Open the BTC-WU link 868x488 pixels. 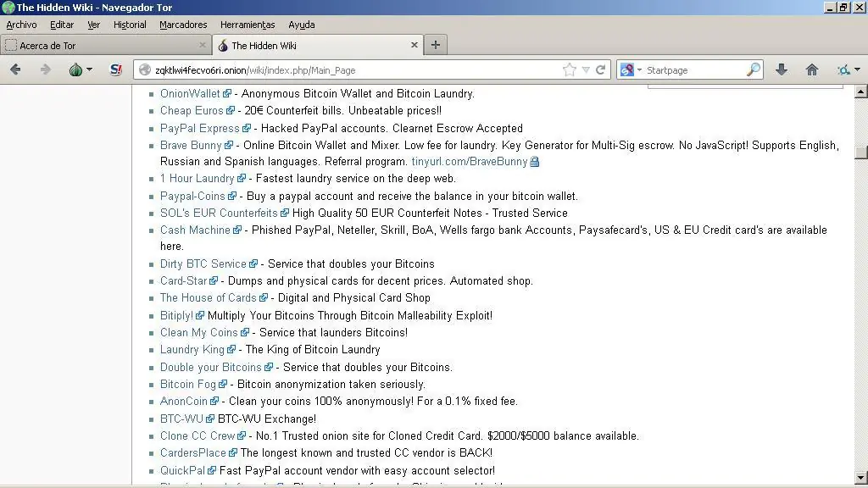tap(181, 419)
